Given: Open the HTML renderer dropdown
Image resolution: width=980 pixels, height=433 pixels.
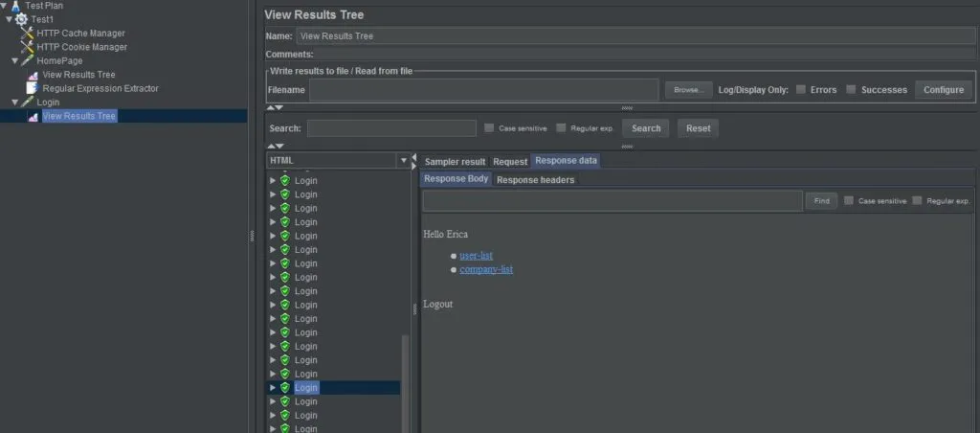Looking at the screenshot, I should 403,161.
